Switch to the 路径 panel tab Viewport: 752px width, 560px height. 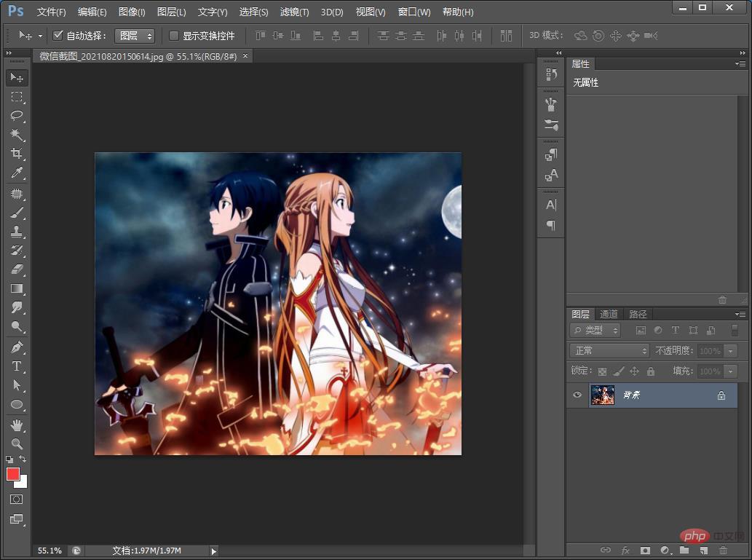click(638, 314)
